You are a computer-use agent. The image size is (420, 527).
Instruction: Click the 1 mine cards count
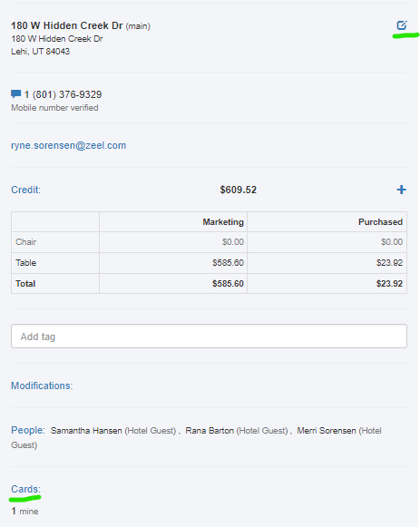[x=24, y=512]
